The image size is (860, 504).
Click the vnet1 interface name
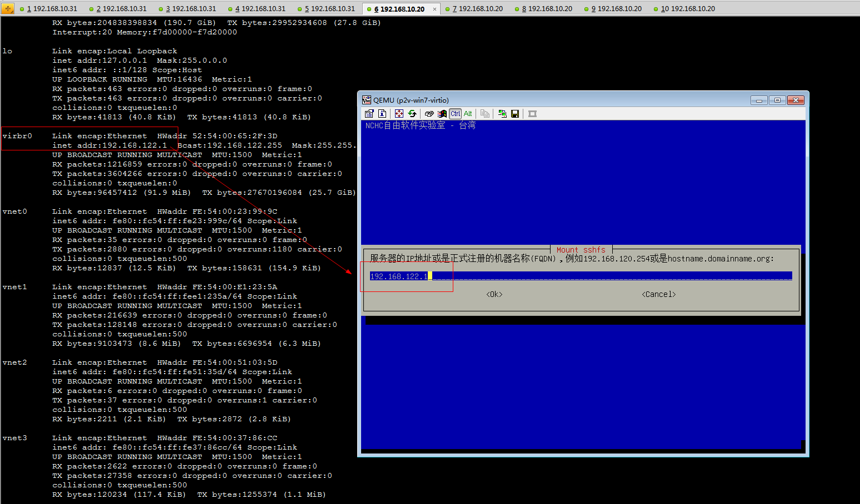pos(14,287)
